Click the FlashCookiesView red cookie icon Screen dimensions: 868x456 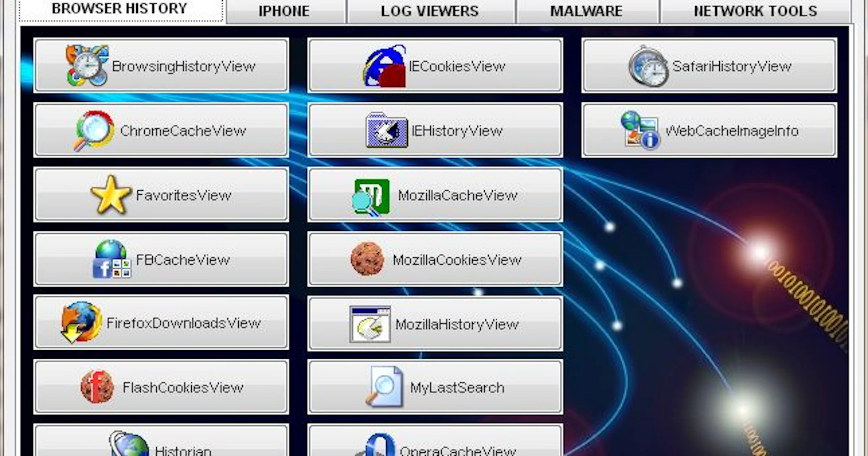pyautogui.click(x=97, y=387)
